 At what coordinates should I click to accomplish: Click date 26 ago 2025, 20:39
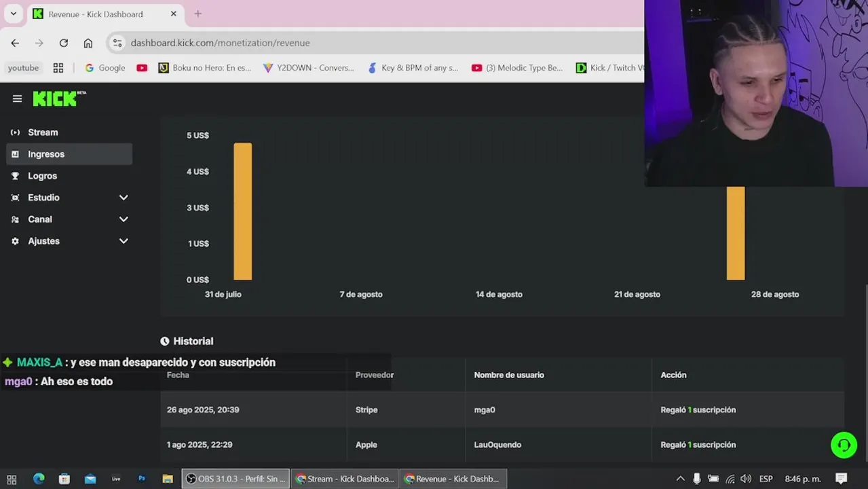click(x=203, y=410)
